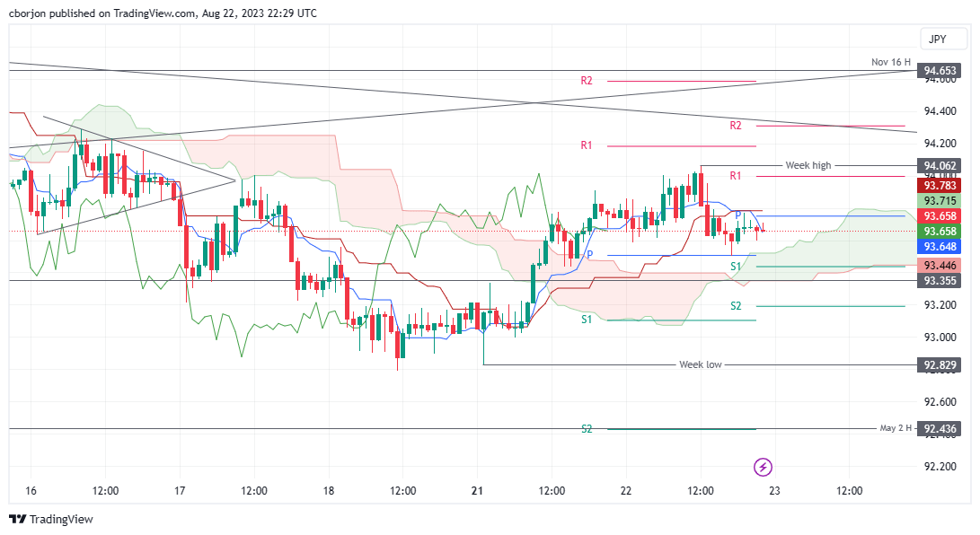The image size is (980, 535).
Task: Click the purple lightning event icon
Action: pos(763,467)
